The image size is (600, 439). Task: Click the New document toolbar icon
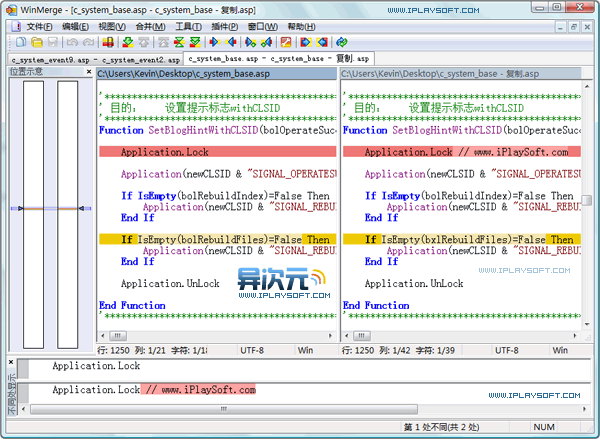click(21, 42)
